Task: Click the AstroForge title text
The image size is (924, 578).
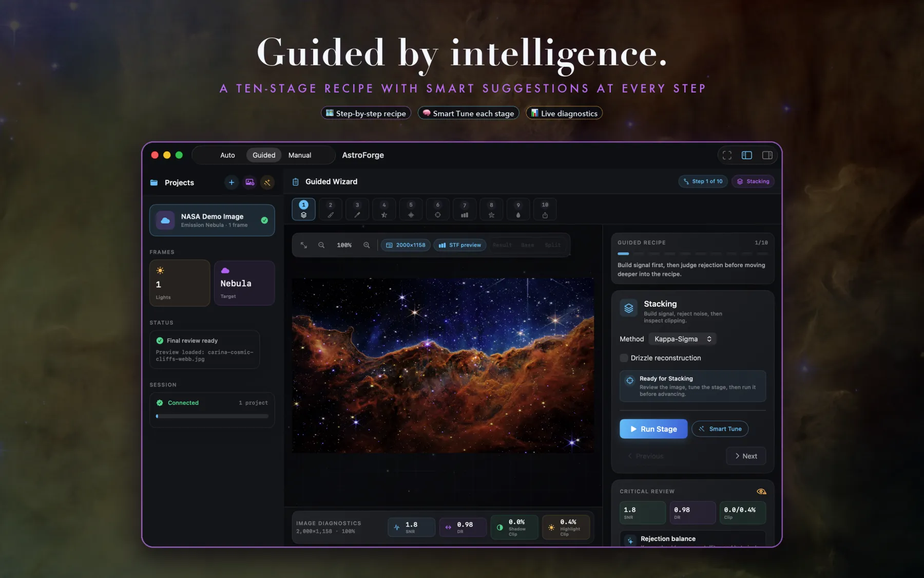Action: (363, 155)
